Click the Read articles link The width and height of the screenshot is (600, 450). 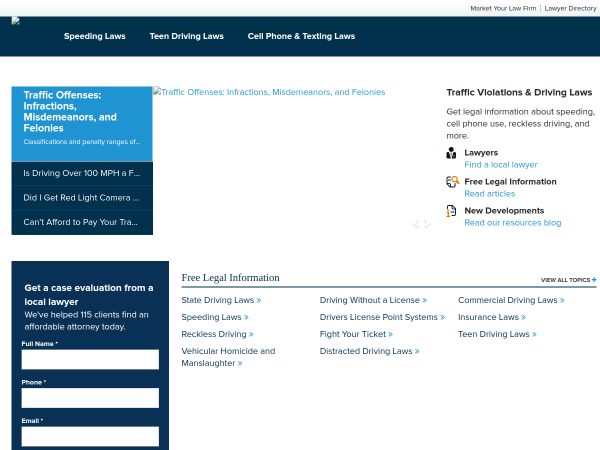click(x=489, y=194)
